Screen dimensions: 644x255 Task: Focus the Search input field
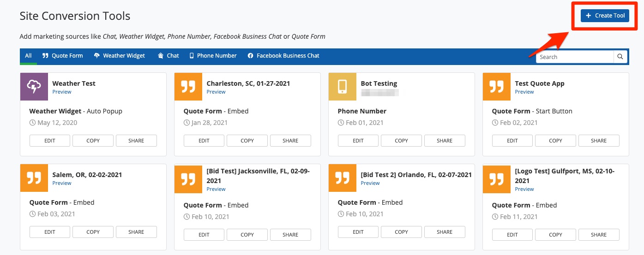pos(575,57)
